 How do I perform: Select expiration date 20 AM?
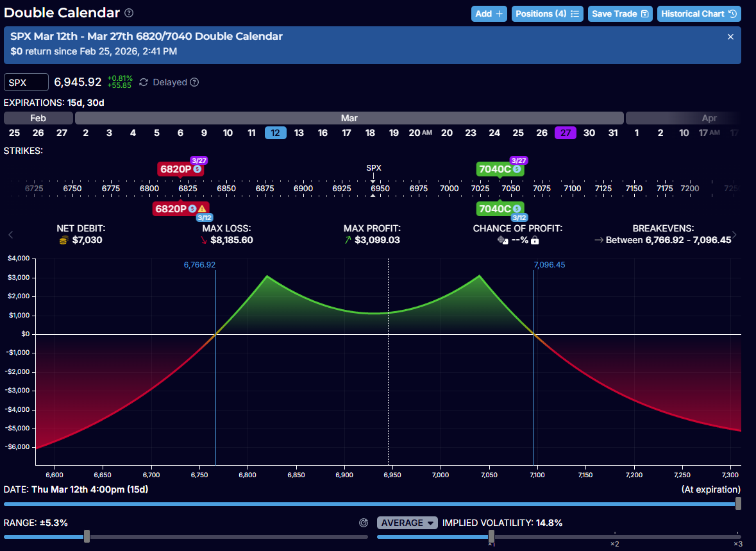pyautogui.click(x=420, y=133)
